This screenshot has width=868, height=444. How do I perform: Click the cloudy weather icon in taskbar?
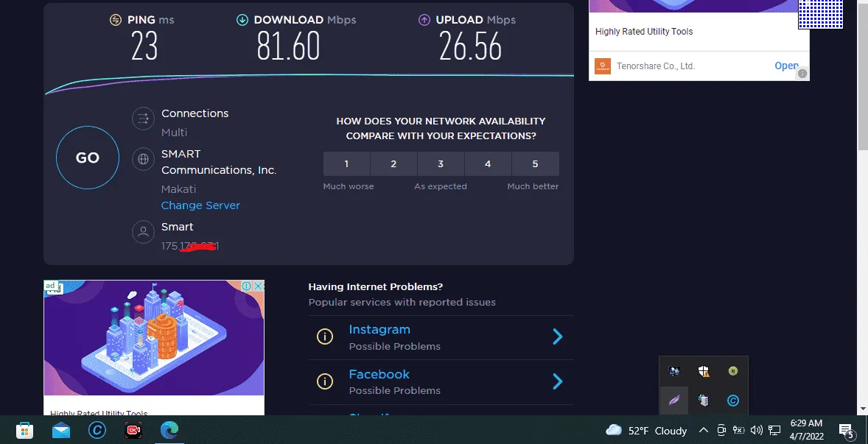pyautogui.click(x=614, y=429)
